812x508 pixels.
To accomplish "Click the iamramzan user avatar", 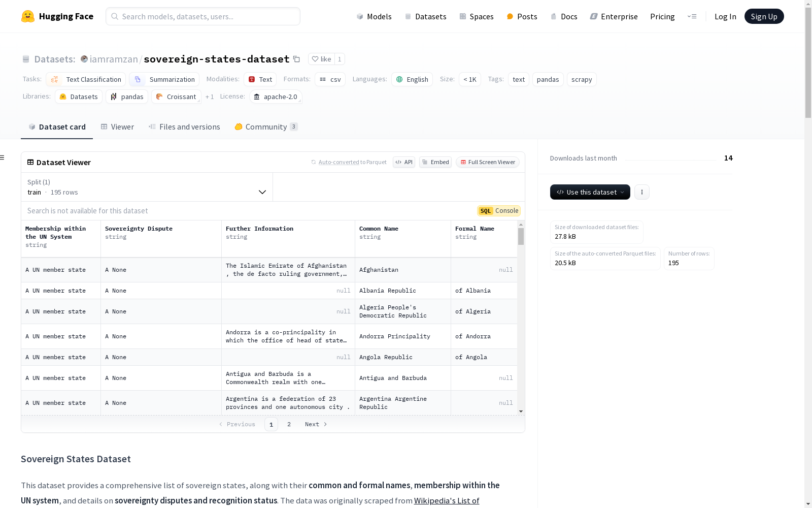I will (x=84, y=59).
